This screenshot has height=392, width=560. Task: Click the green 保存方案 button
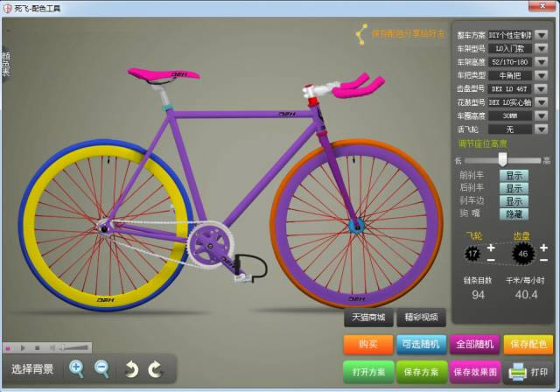tap(422, 372)
